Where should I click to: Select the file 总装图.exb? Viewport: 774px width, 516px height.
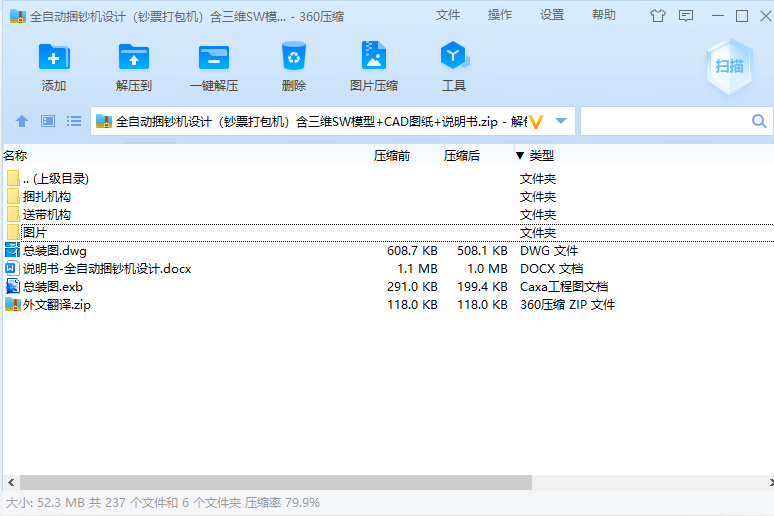53,287
